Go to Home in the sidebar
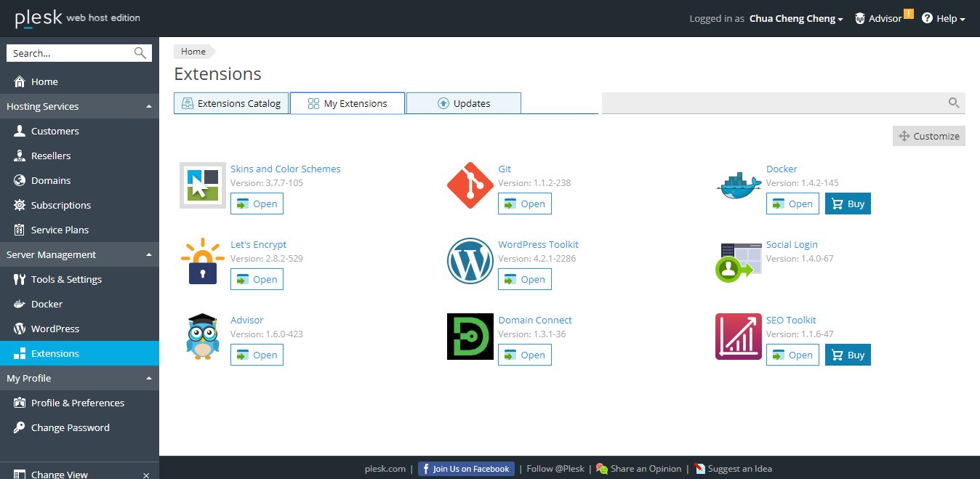 (x=79, y=81)
